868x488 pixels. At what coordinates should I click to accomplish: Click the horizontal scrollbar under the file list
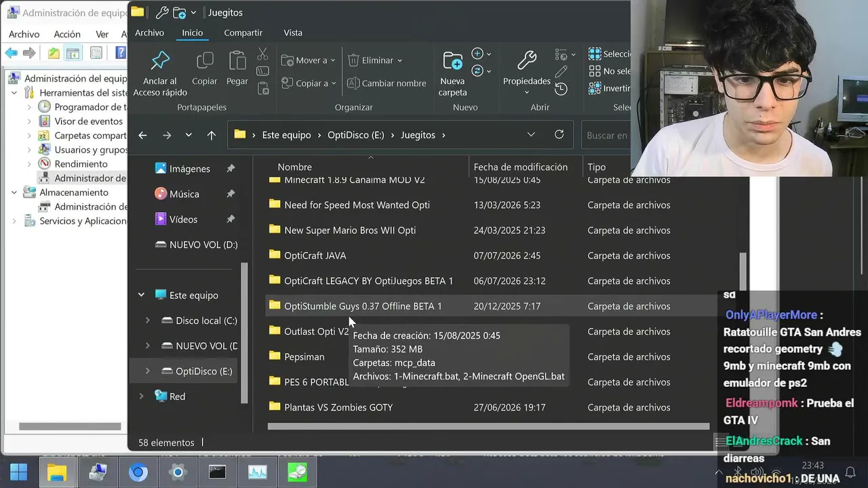(488, 426)
